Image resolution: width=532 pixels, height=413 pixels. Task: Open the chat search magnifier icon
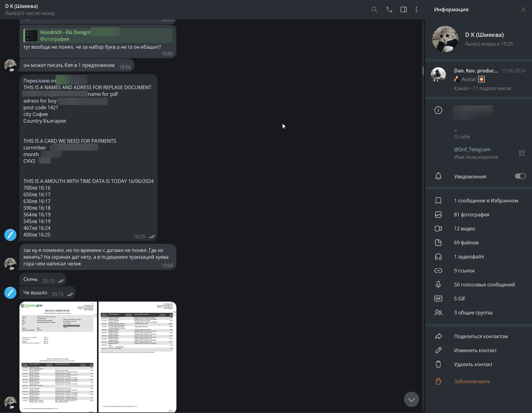click(x=374, y=10)
